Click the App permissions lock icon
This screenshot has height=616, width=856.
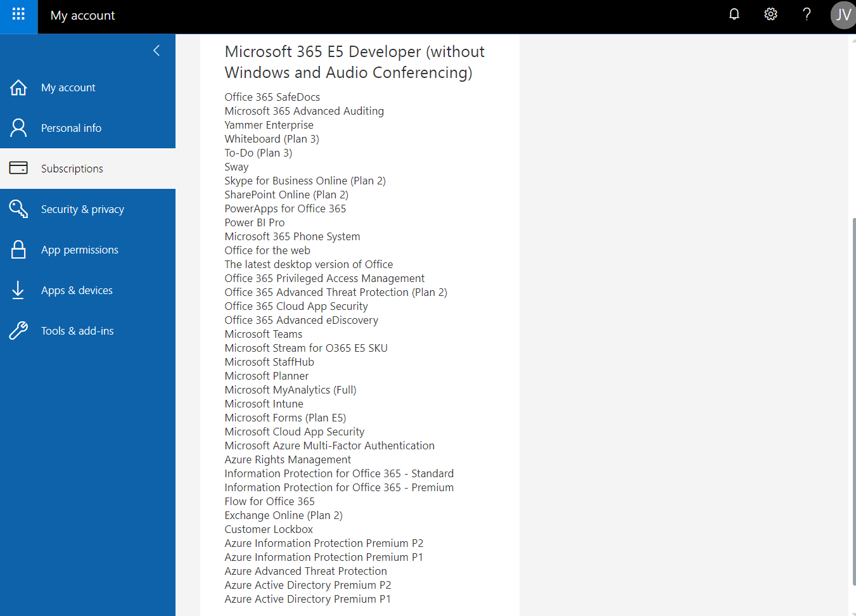[x=18, y=250]
